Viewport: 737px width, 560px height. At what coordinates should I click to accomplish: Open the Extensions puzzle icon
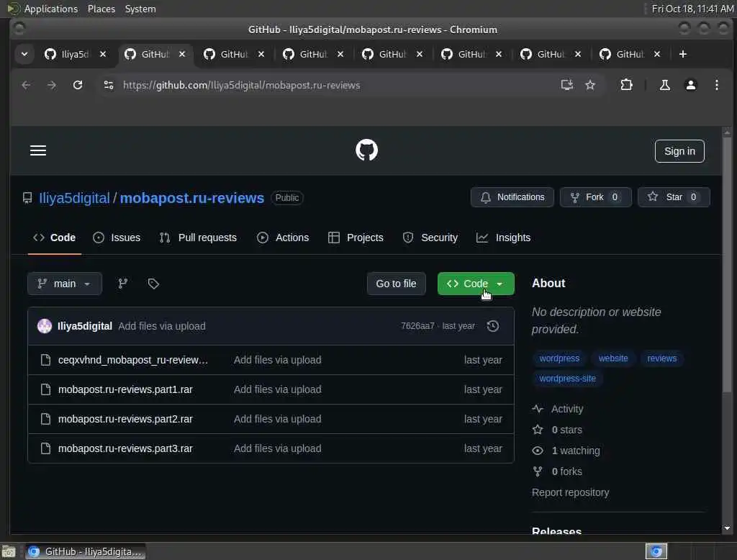pyautogui.click(x=627, y=85)
